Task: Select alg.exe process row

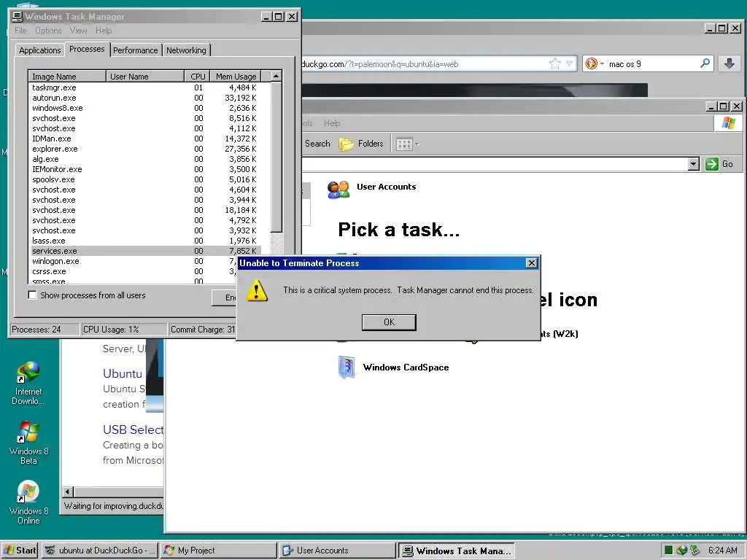Action: pyautogui.click(x=145, y=159)
